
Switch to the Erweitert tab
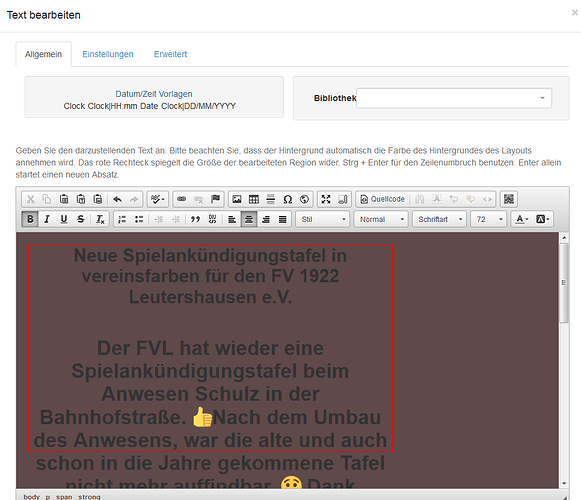(x=170, y=54)
